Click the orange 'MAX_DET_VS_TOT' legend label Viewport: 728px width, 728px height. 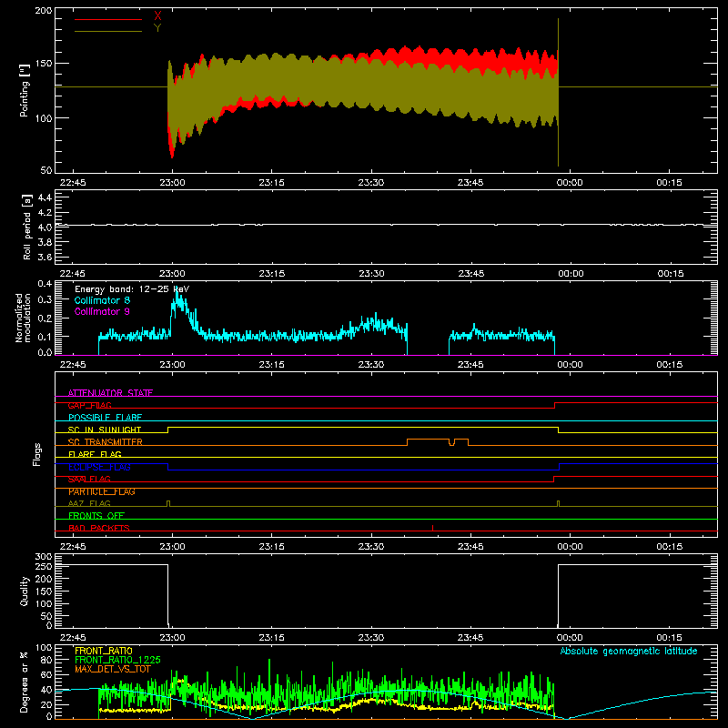pyautogui.click(x=113, y=669)
